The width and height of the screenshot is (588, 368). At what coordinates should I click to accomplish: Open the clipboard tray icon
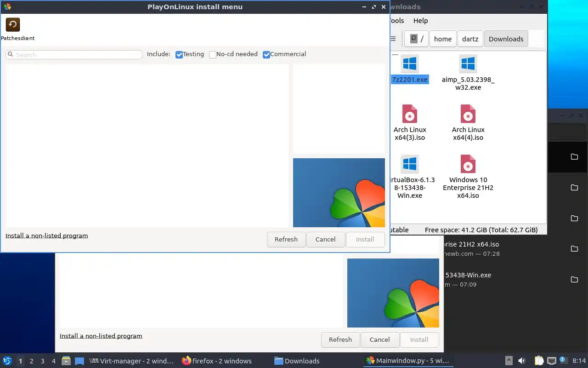pyautogui.click(x=539, y=361)
